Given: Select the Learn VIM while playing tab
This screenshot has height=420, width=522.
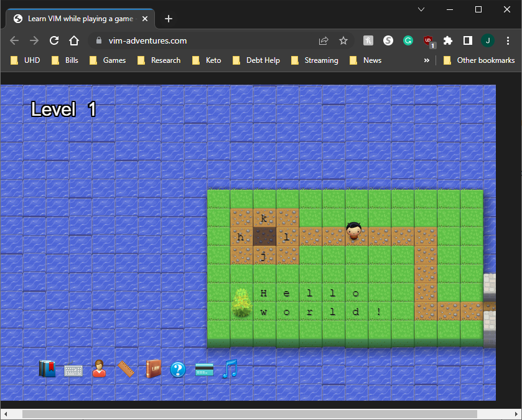Looking at the screenshot, I should [80, 19].
